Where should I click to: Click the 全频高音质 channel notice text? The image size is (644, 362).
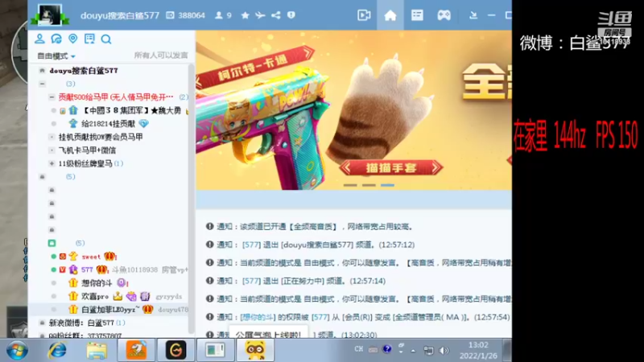pyautogui.click(x=314, y=227)
